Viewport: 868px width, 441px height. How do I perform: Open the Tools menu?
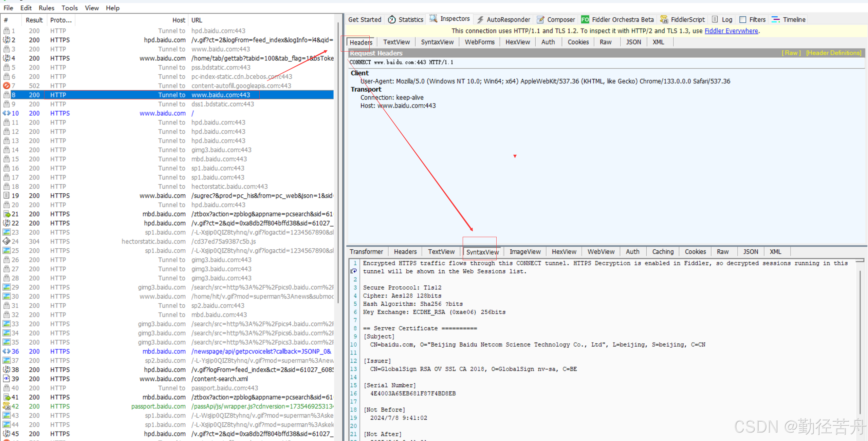69,8
